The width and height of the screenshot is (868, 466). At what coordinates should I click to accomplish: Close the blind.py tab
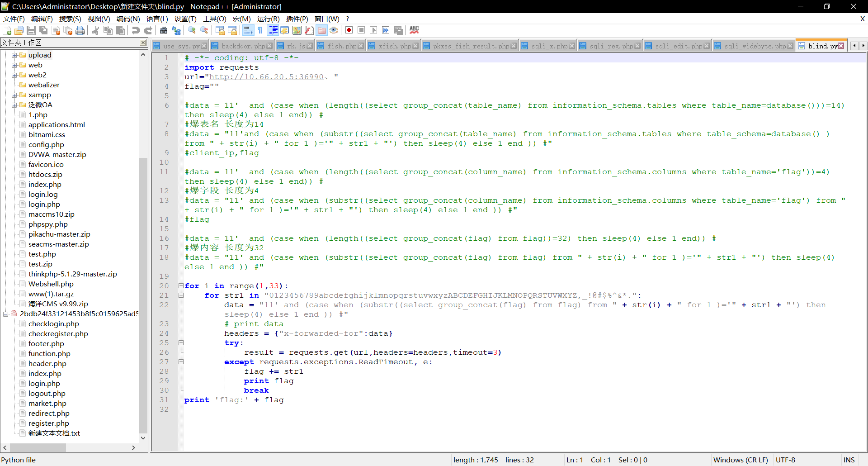(841, 46)
